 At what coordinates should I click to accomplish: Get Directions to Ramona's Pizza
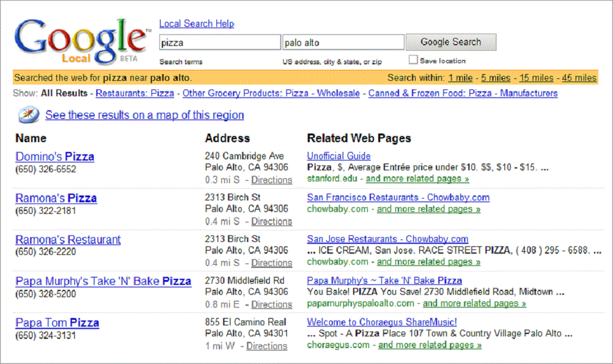click(272, 221)
